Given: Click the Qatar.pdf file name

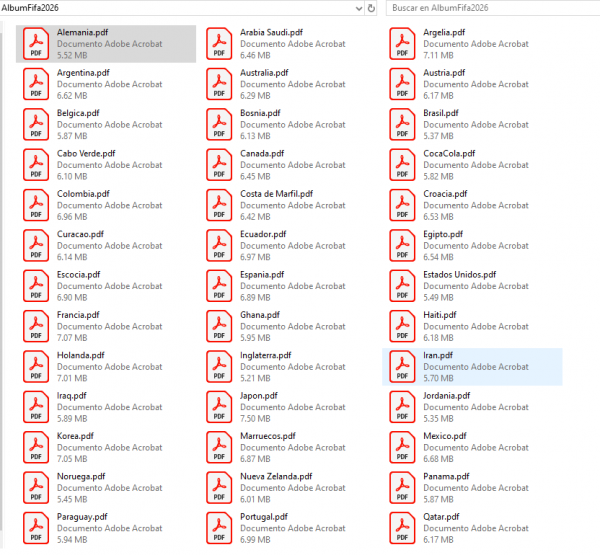Looking at the screenshot, I should tap(441, 517).
